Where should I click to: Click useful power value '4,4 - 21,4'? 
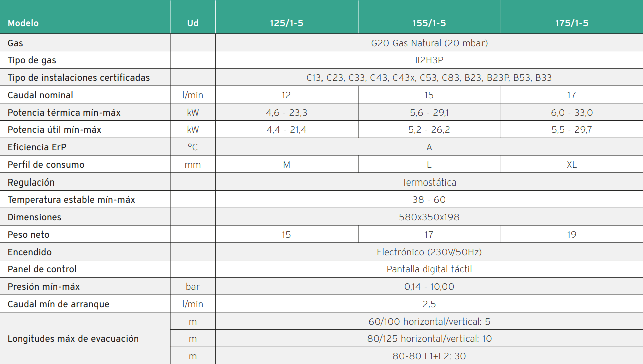286,130
